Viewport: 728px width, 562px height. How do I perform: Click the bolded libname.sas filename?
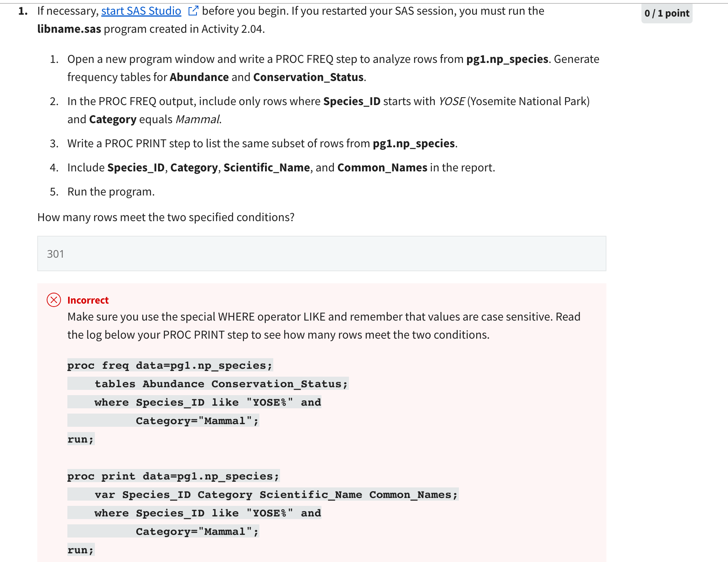(69, 29)
